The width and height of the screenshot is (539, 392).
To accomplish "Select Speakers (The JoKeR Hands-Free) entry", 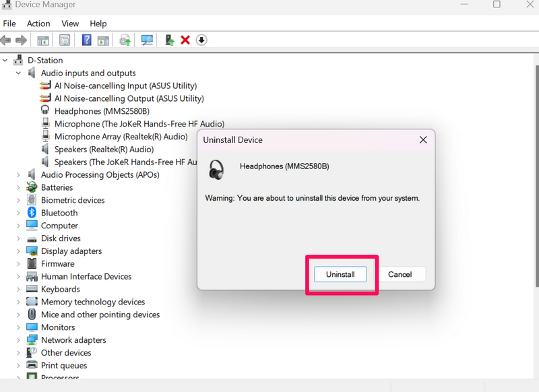I will [125, 162].
